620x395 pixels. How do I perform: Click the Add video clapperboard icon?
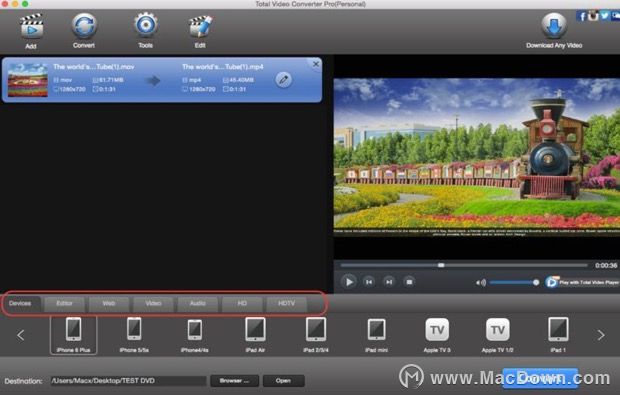point(31,26)
